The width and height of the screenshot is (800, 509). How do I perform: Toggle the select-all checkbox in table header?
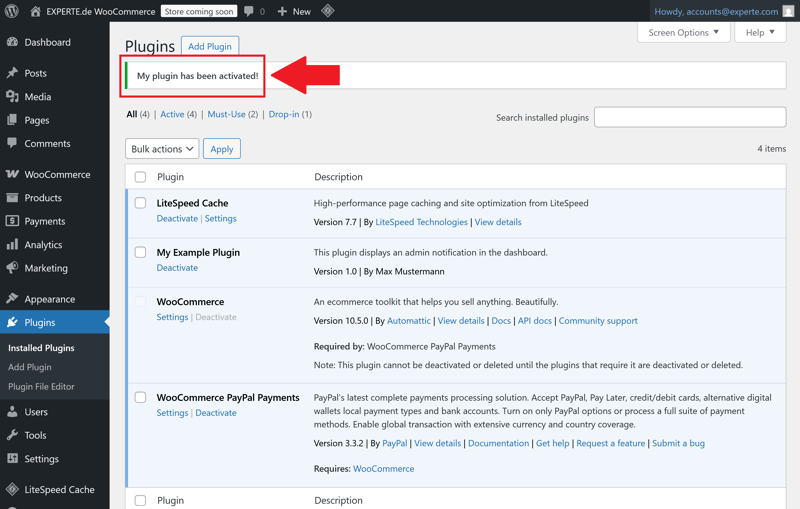[140, 177]
